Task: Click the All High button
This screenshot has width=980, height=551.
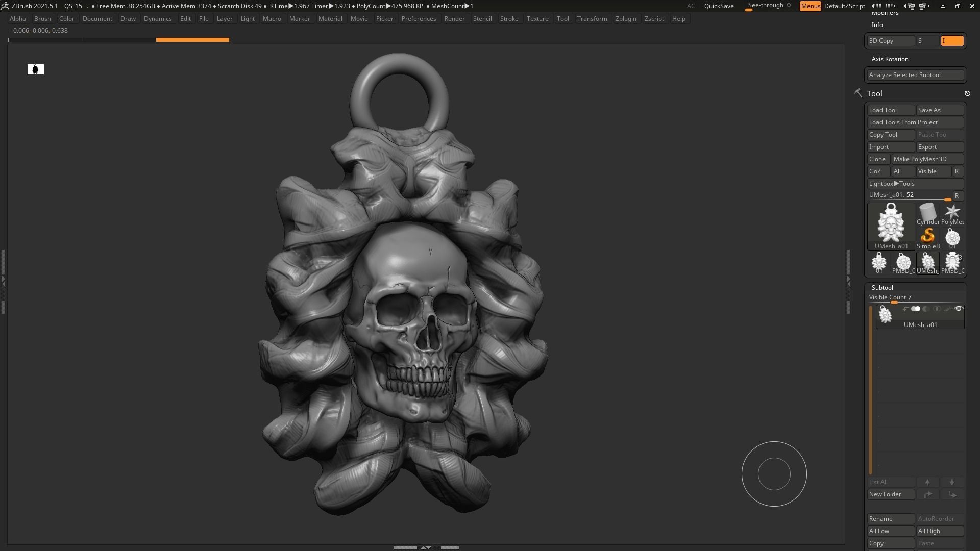Action: click(940, 531)
